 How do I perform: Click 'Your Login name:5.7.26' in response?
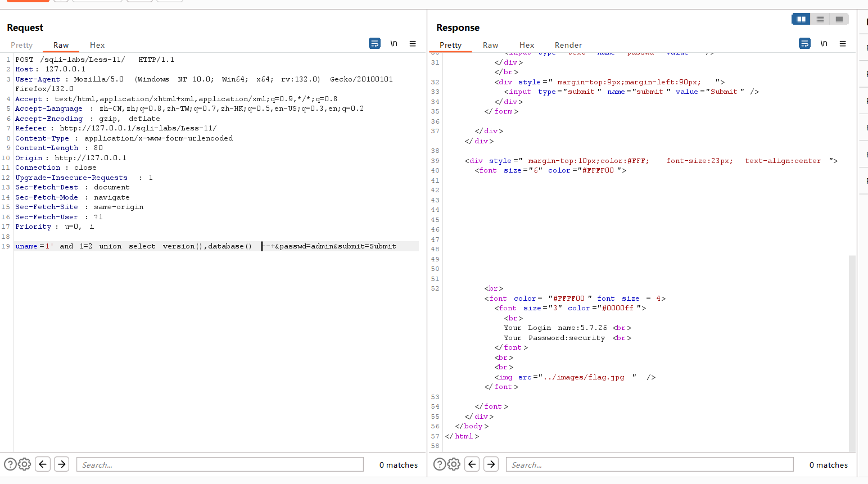click(x=555, y=328)
